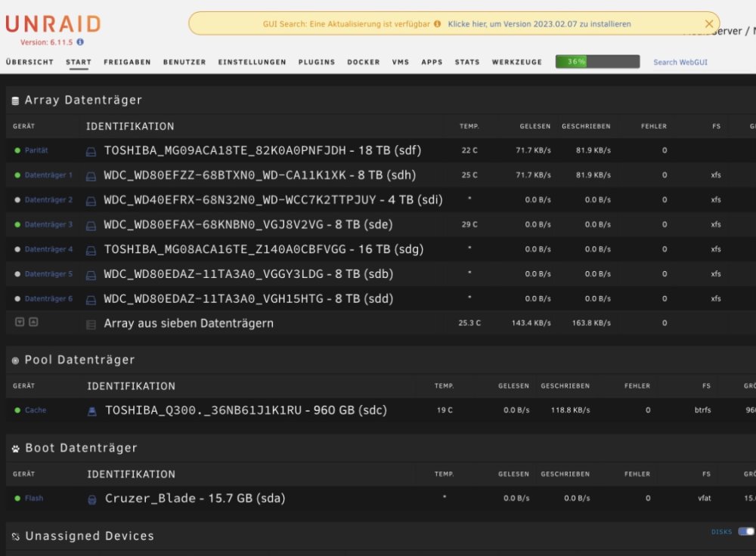Image resolution: width=756 pixels, height=556 pixels.
Task: Click Datenträger 4 status dot
Action: pos(17,249)
